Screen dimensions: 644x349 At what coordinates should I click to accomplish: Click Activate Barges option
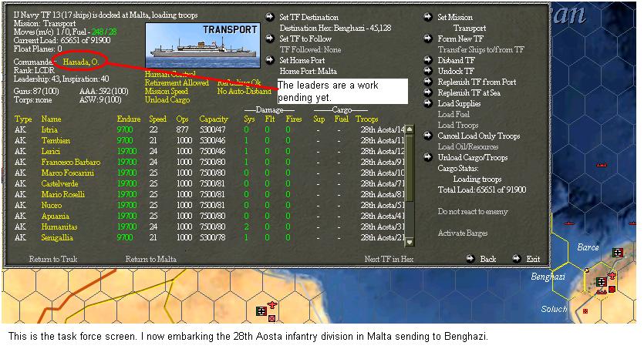(x=463, y=233)
